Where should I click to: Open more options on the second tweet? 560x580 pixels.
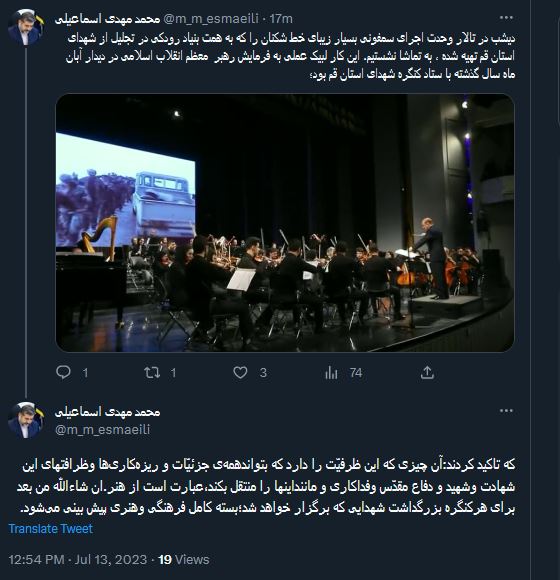(506, 411)
